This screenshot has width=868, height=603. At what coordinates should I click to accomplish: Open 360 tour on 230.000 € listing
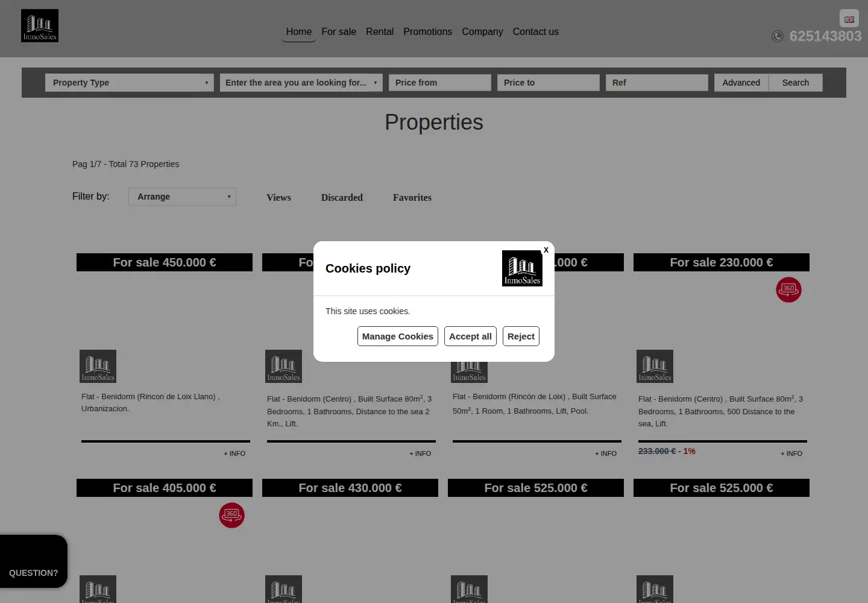(x=788, y=289)
